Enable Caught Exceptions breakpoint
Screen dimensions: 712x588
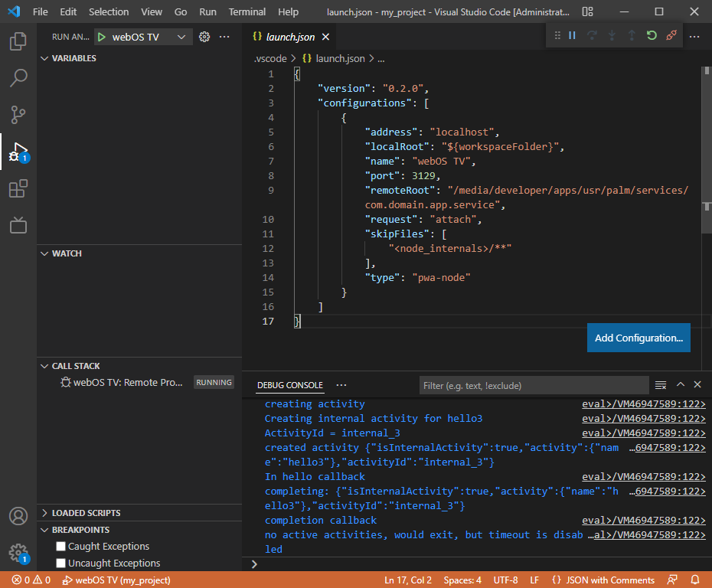point(60,546)
